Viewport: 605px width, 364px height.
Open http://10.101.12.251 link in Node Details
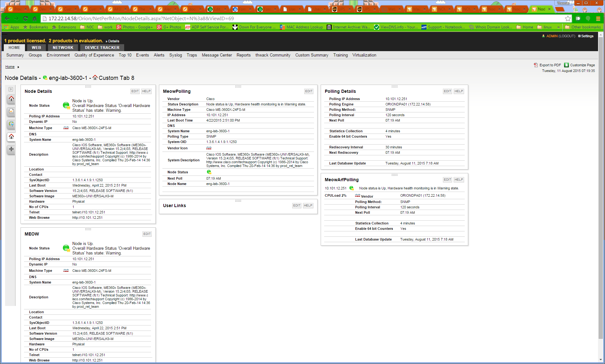88,218
